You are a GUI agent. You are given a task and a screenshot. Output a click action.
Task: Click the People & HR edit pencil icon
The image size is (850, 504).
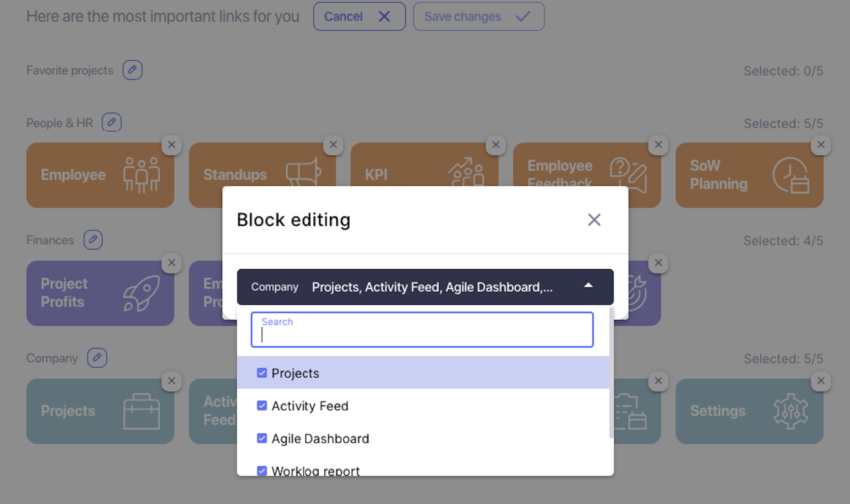click(112, 122)
